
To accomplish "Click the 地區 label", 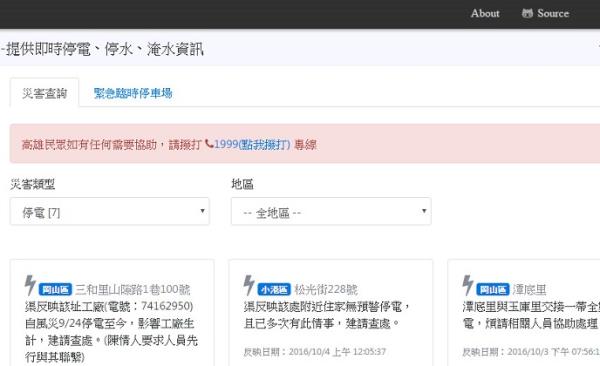I will [x=242, y=184].
